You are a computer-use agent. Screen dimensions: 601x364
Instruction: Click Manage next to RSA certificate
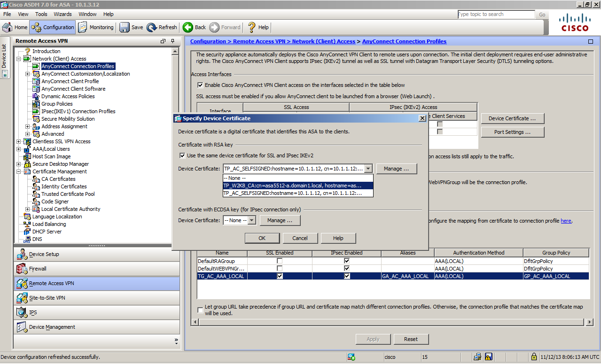coord(397,169)
